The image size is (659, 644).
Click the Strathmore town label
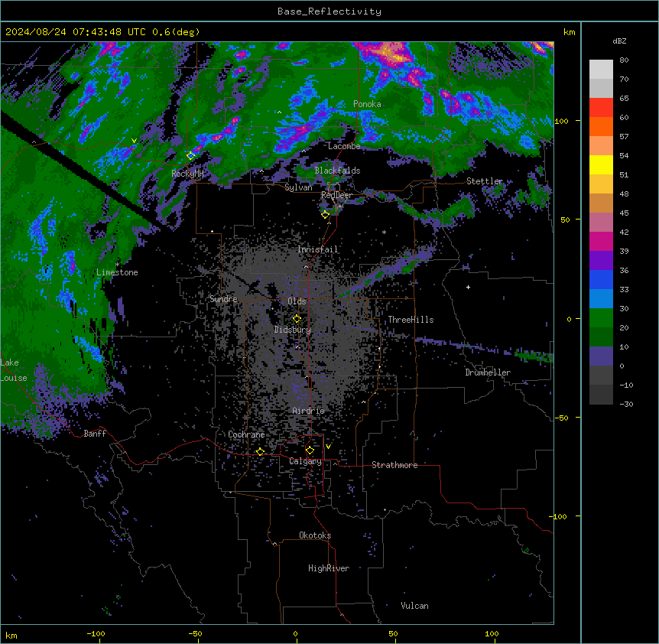(x=394, y=465)
